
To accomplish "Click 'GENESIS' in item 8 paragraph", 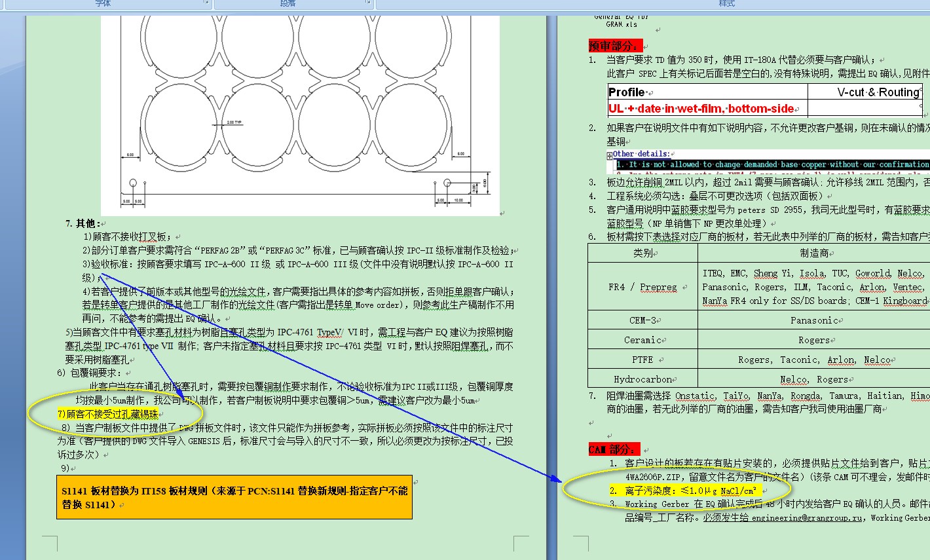I will pos(206,441).
